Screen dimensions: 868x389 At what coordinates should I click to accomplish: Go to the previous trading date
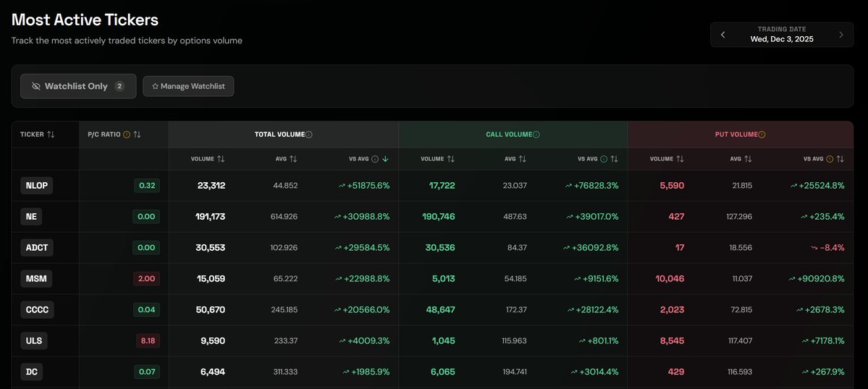pyautogui.click(x=722, y=35)
